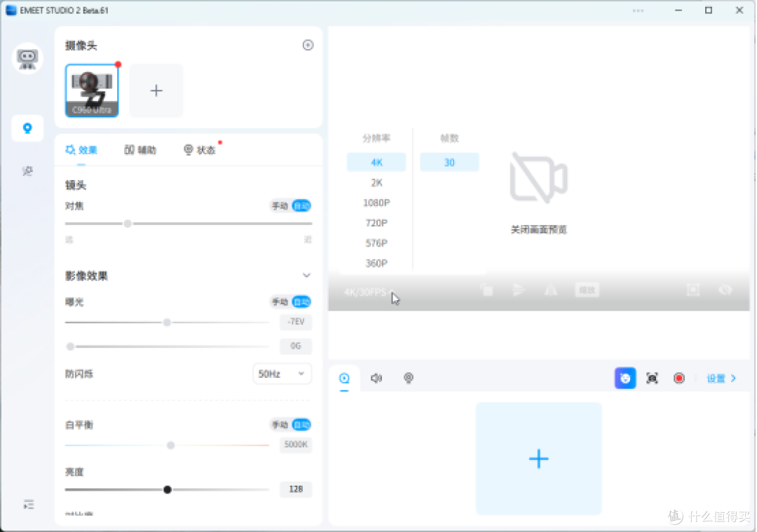
Task: Click the gain slider next to 0G
Action: 167,346
